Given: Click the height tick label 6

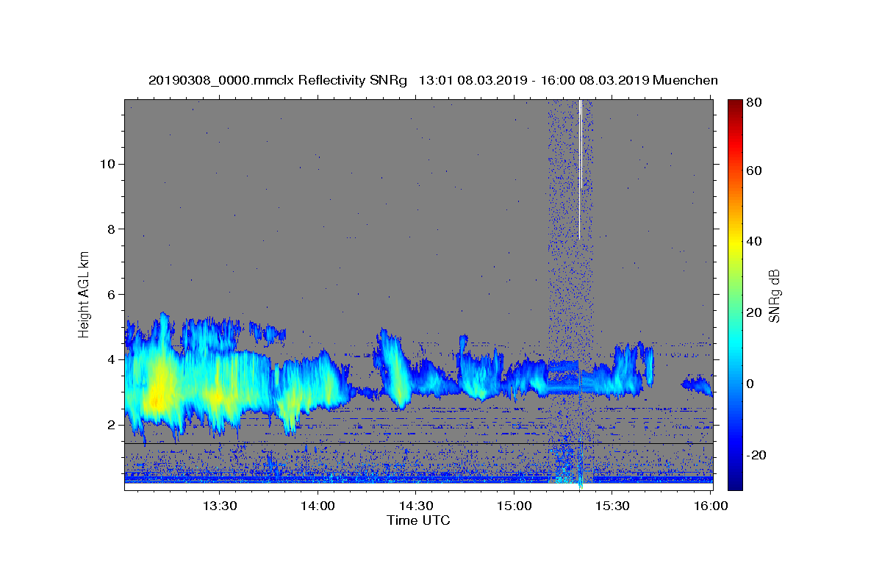Looking at the screenshot, I should (110, 295).
